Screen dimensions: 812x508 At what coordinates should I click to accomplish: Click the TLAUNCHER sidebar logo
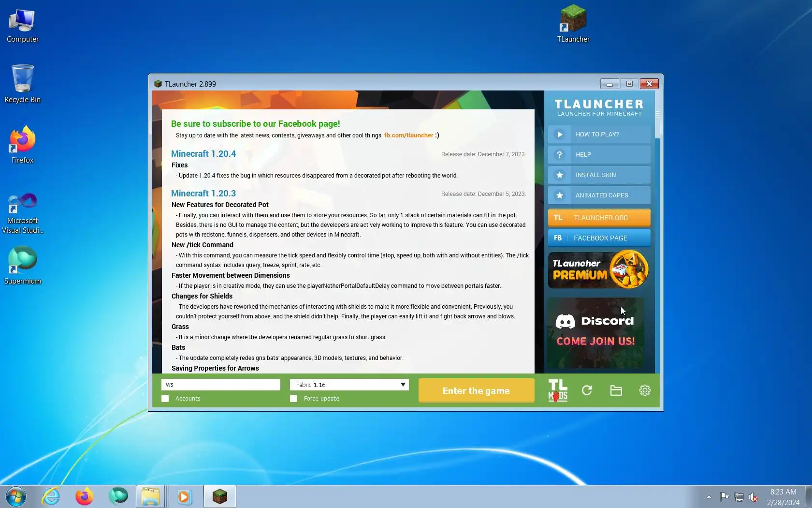pyautogui.click(x=599, y=107)
